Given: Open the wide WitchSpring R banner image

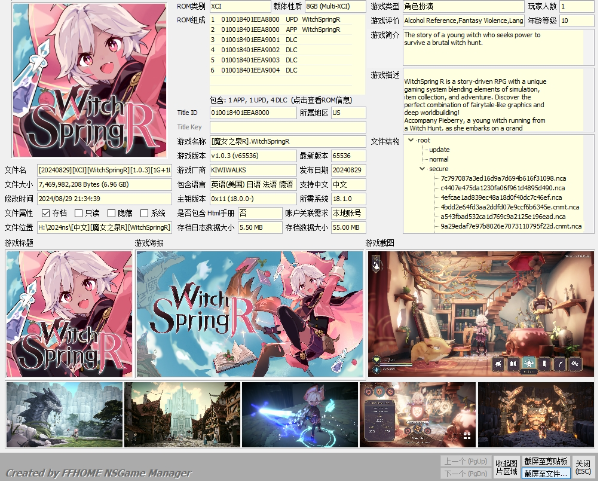Looking at the screenshot, I should tap(250, 314).
